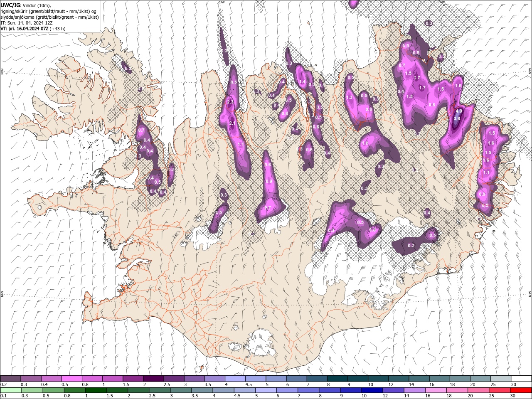Image resolution: width=532 pixels, height=399 pixels.
Task: Click the grey-purple 0.2 snow legend swatch
Action: (10, 378)
